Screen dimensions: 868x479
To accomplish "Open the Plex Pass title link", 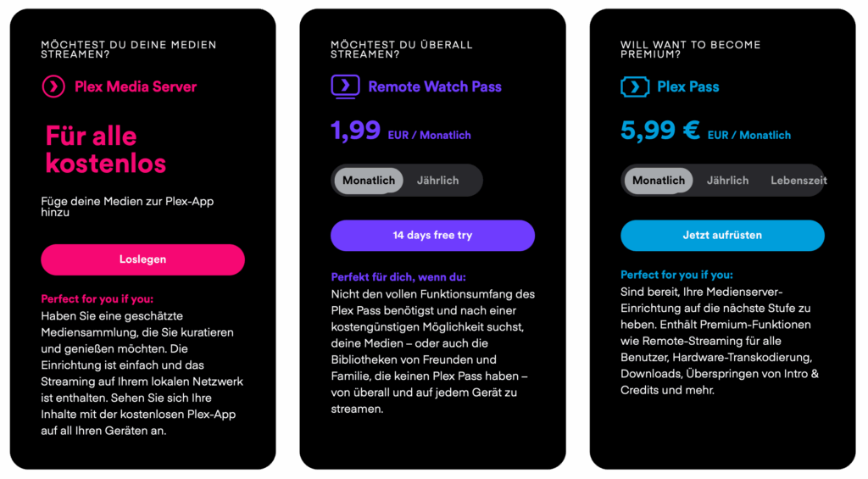I will pyautogui.click(x=688, y=86).
